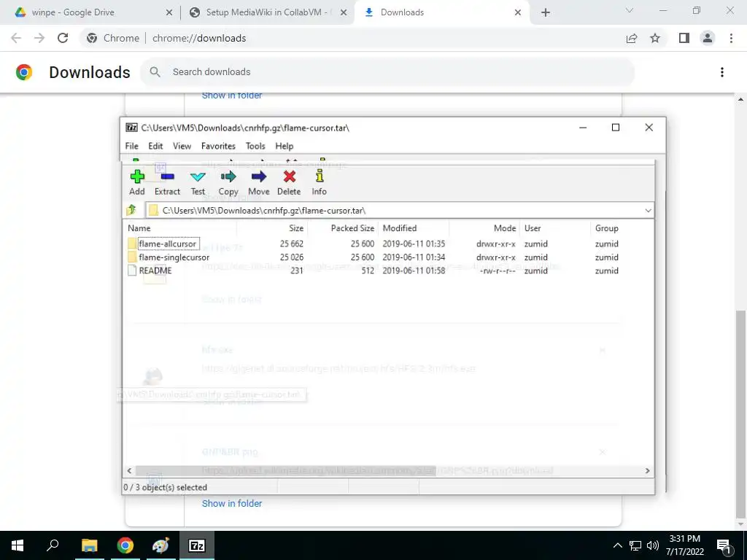
Task: Open the 7-Zip View menu
Action: click(182, 146)
